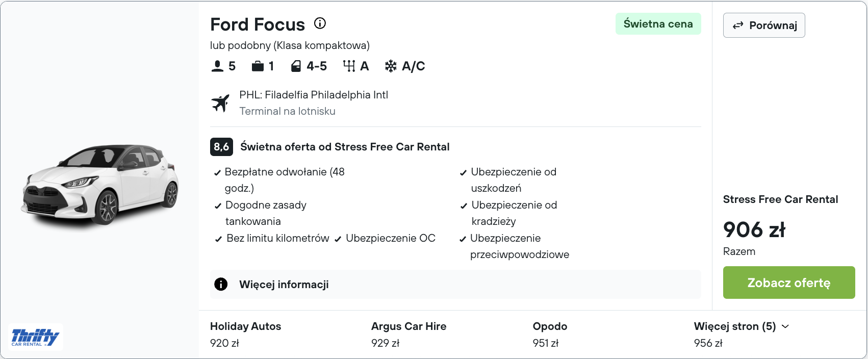Image resolution: width=868 pixels, height=359 pixels.
Task: Click the 906 zł total price
Action: (754, 230)
